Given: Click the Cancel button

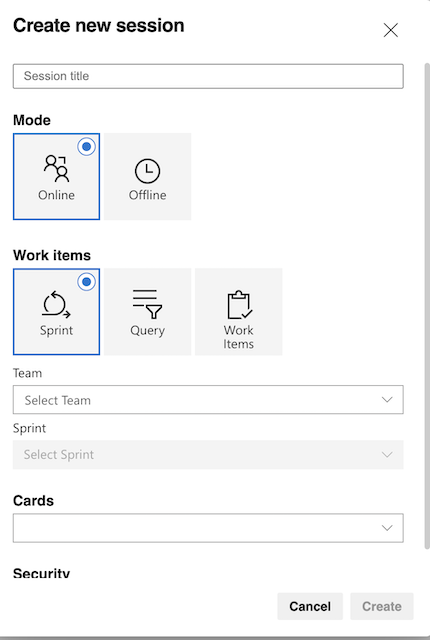Looking at the screenshot, I should [310, 607].
